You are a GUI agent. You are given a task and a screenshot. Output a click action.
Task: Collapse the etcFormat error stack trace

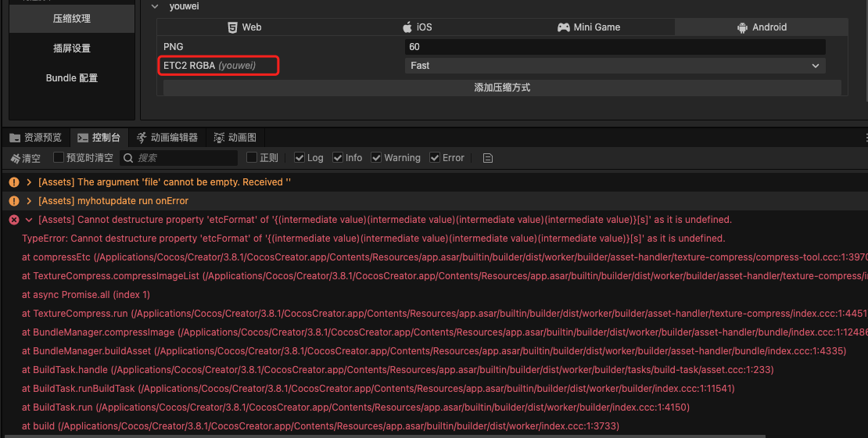[x=29, y=220]
